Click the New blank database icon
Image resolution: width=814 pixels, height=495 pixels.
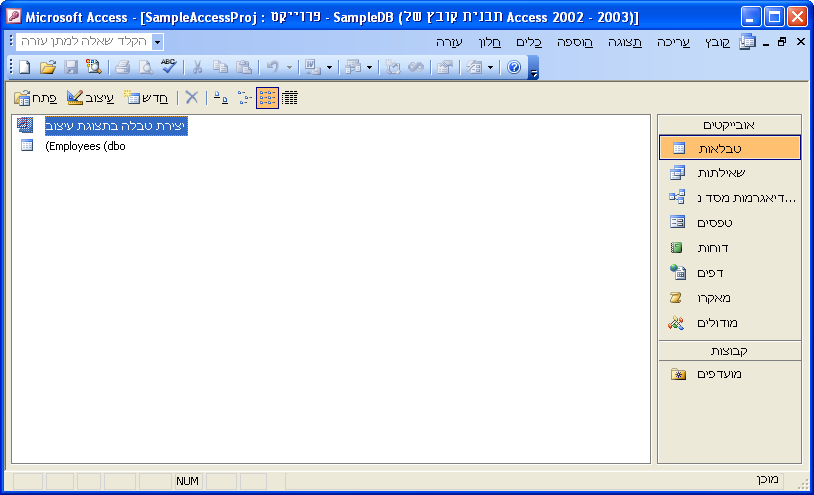[x=24, y=67]
